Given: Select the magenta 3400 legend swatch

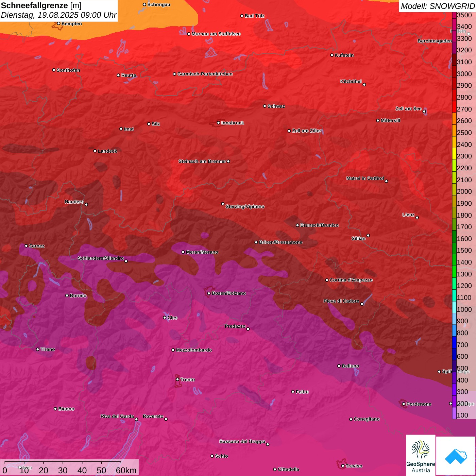Looking at the screenshot, I should click(454, 24).
